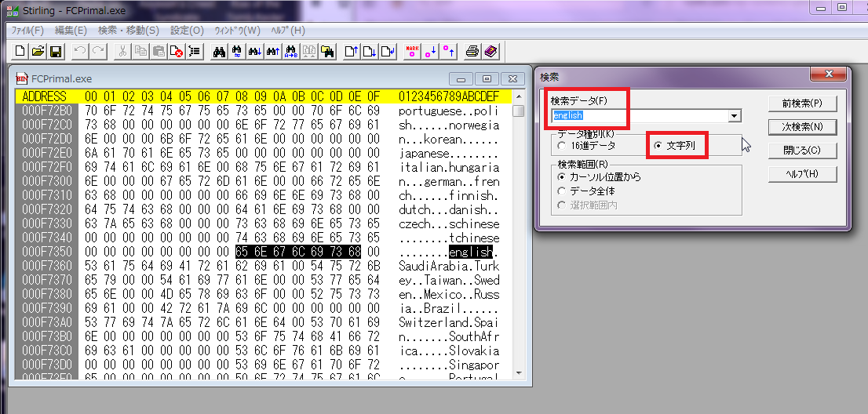
Task: Open a file using the folder icon
Action: coord(38,52)
